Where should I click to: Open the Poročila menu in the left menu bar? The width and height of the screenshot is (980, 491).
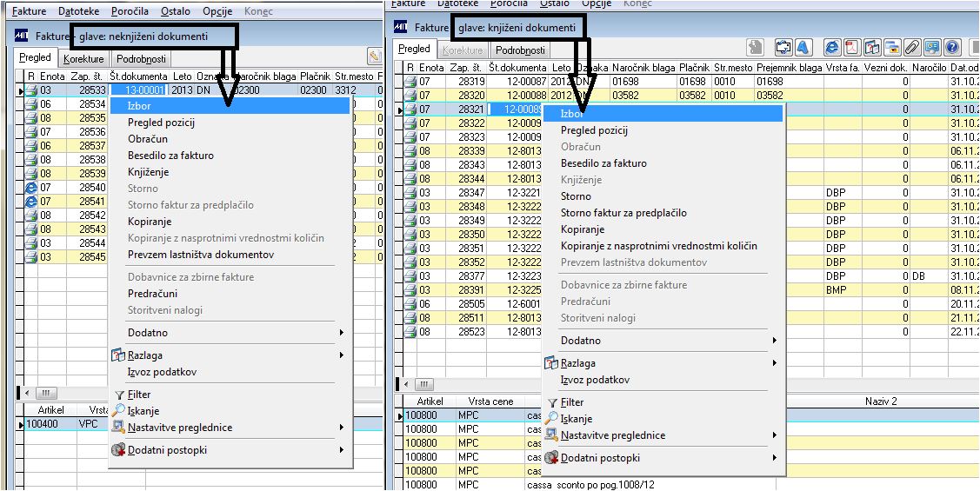pos(130,11)
